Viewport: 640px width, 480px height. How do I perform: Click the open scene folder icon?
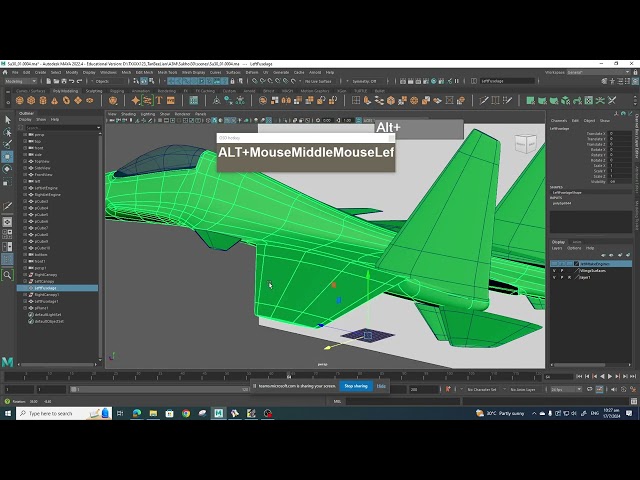click(56, 81)
